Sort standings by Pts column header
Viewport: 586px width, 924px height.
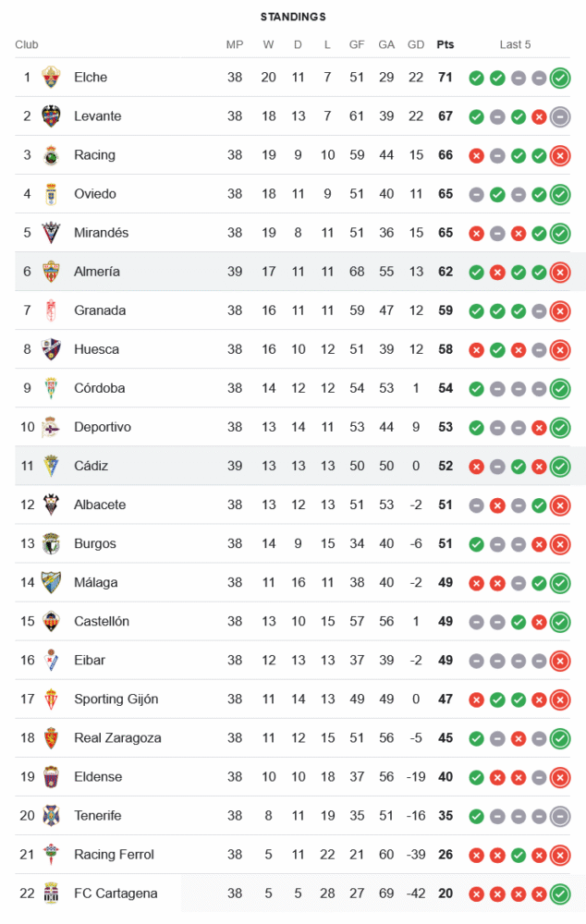point(446,44)
